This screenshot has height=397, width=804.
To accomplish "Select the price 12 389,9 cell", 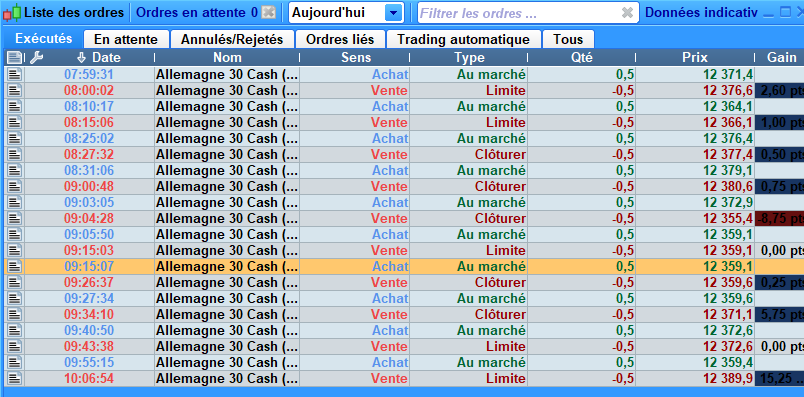I will click(x=695, y=379).
